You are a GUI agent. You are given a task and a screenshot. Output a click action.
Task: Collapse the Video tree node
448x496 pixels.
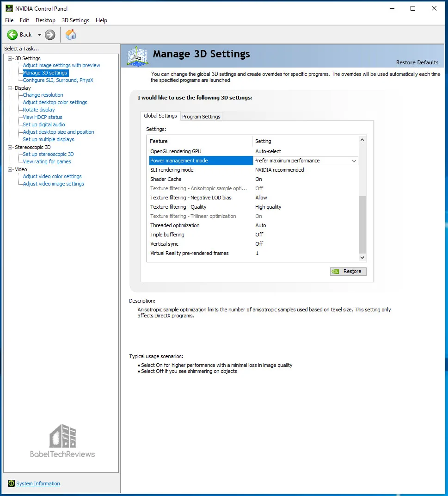[x=10, y=169]
